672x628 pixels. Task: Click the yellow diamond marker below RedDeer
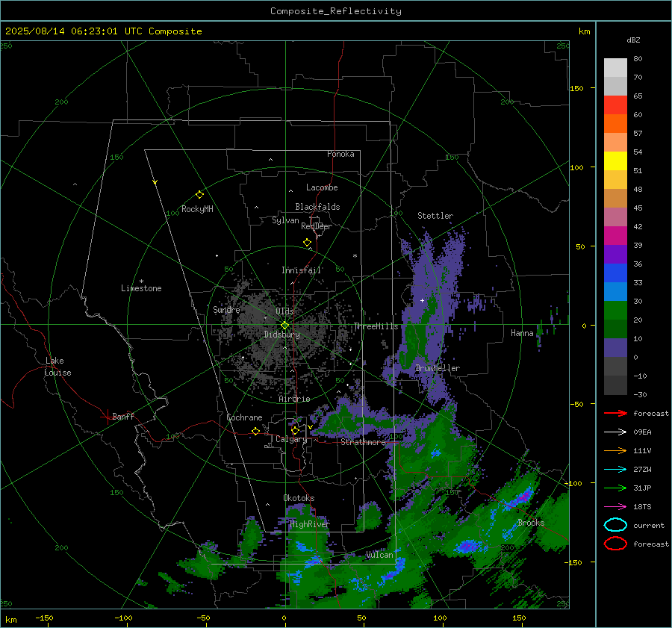tap(308, 243)
